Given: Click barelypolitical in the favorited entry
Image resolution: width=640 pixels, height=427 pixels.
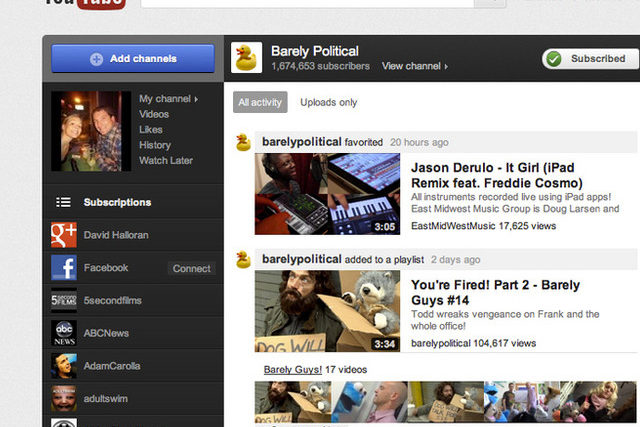Looking at the screenshot, I should 302,142.
